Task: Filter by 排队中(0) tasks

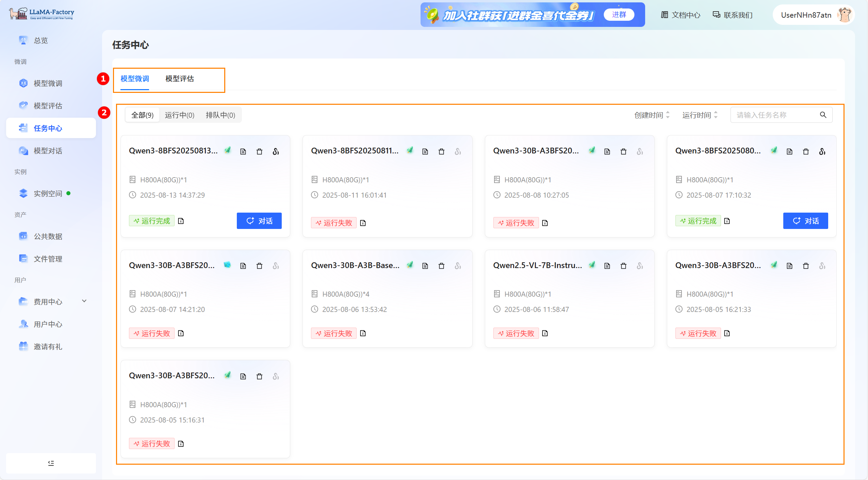Action: 220,115
